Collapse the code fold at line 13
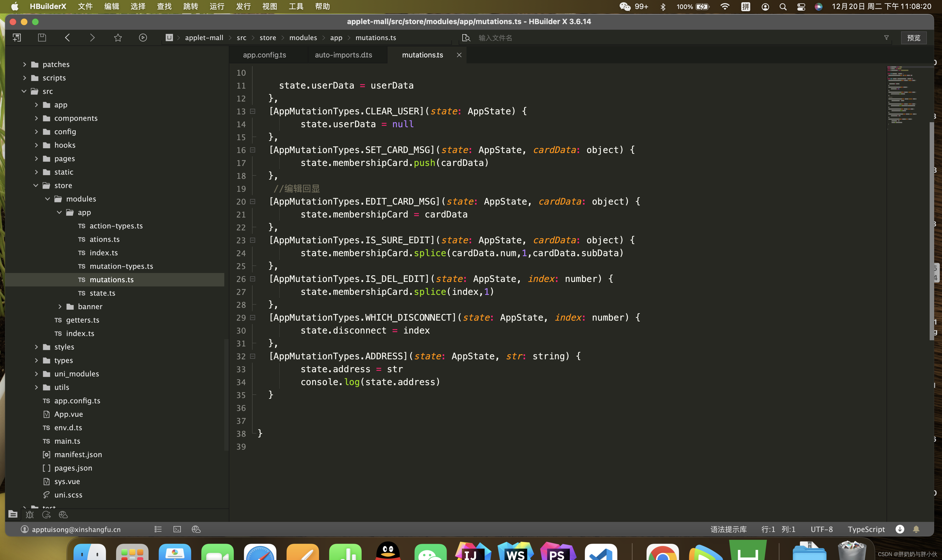The width and height of the screenshot is (942, 560). [x=253, y=111]
